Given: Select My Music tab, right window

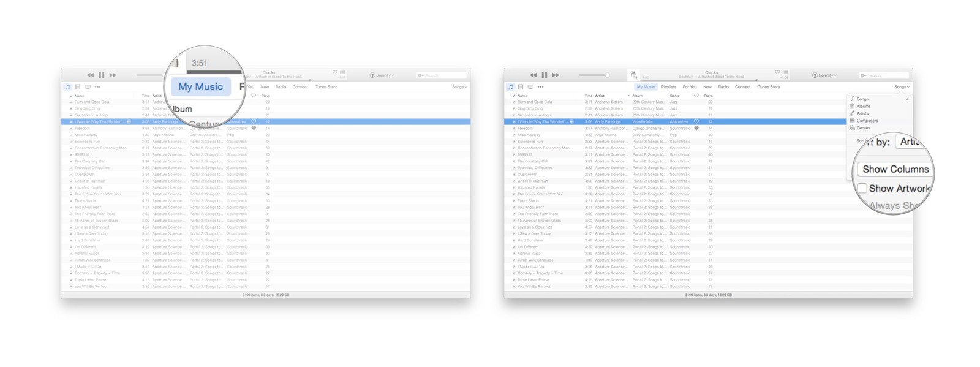Looking at the screenshot, I should [646, 87].
